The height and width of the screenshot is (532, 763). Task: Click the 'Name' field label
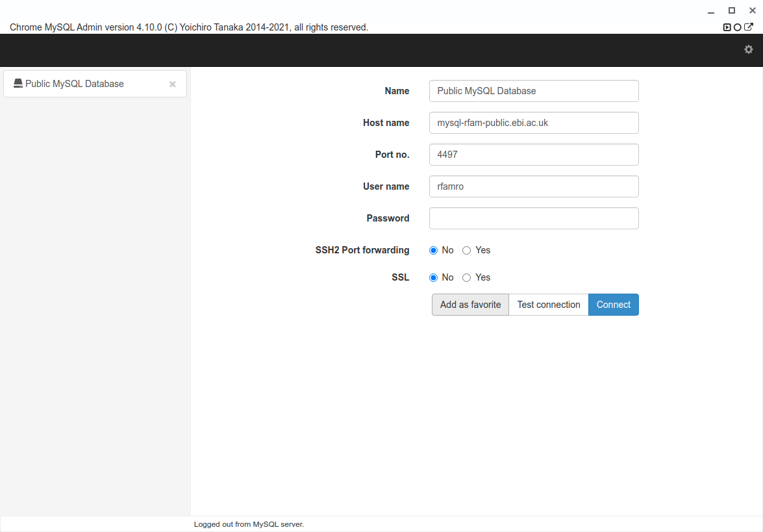pos(397,91)
